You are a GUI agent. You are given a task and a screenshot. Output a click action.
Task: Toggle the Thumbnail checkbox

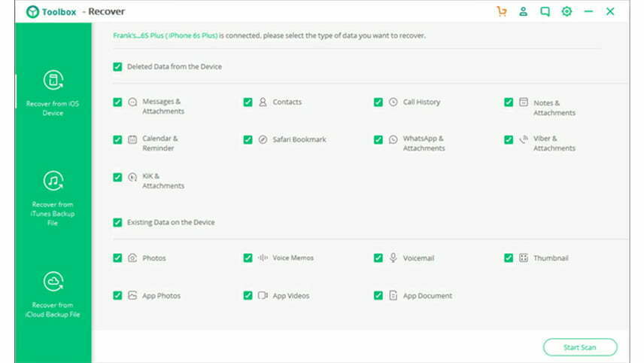click(x=509, y=258)
